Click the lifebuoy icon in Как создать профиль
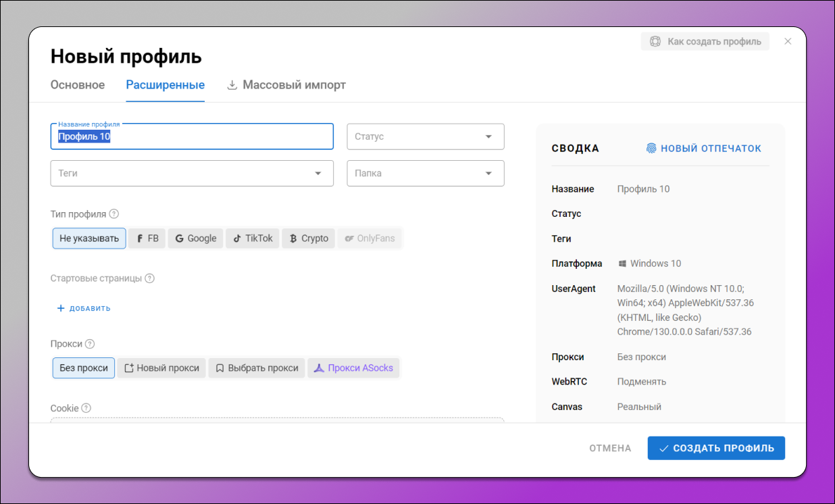 coord(655,41)
